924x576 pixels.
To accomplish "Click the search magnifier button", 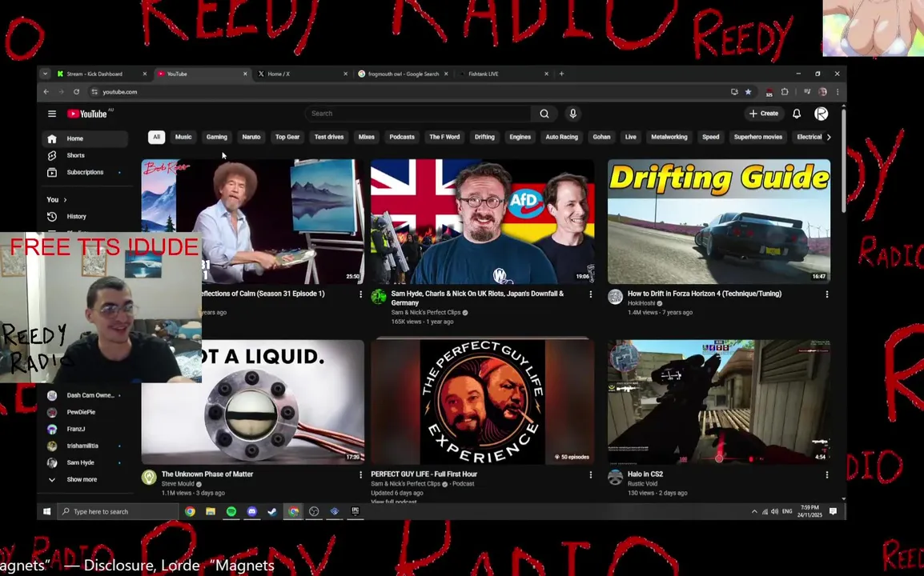I will 544,114.
